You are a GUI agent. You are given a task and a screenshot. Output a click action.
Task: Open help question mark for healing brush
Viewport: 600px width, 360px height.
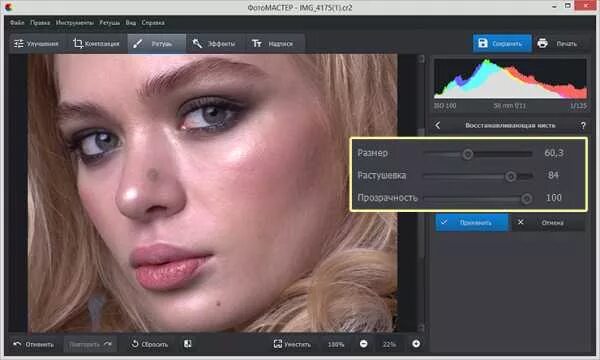click(x=582, y=125)
